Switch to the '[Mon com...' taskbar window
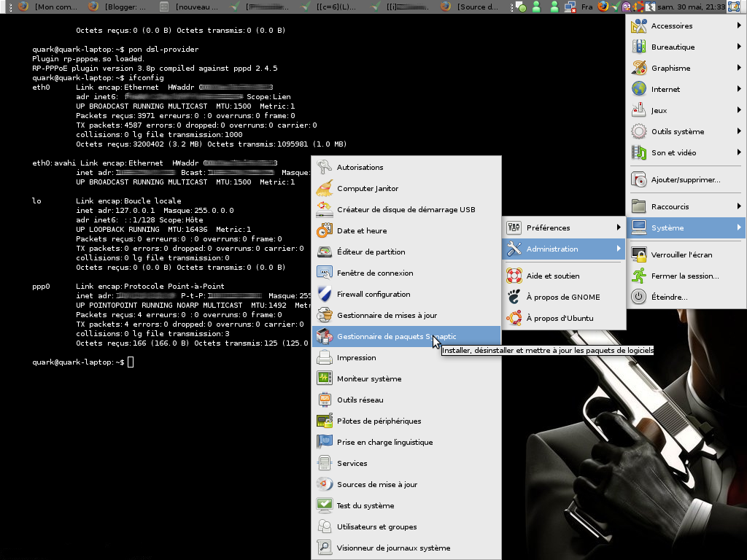 coord(47,7)
